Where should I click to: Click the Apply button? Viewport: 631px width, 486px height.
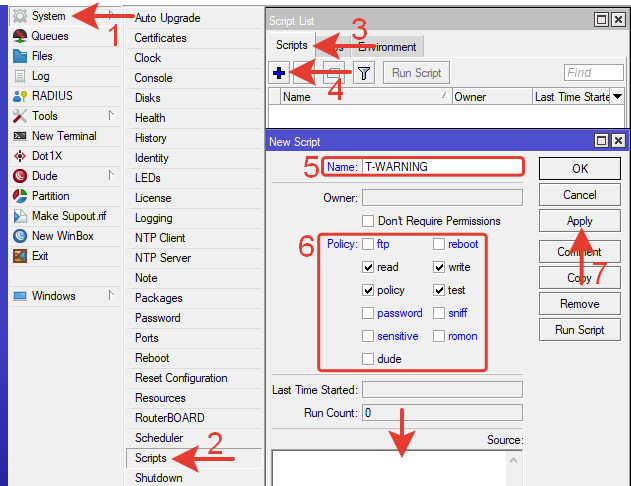[579, 221]
